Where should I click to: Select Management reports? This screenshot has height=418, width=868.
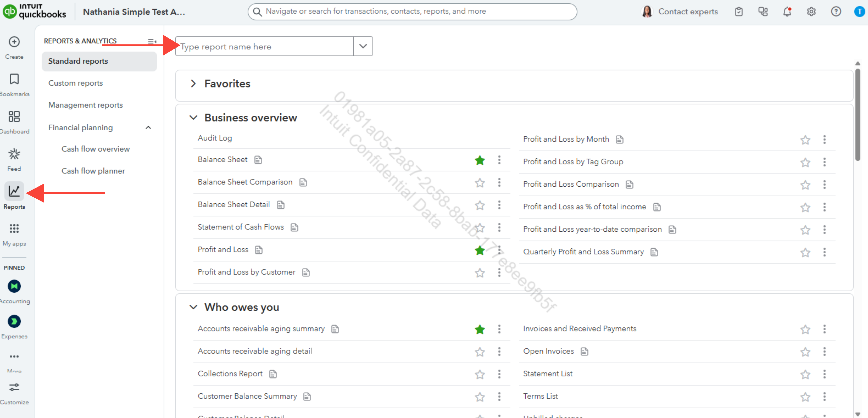point(86,105)
